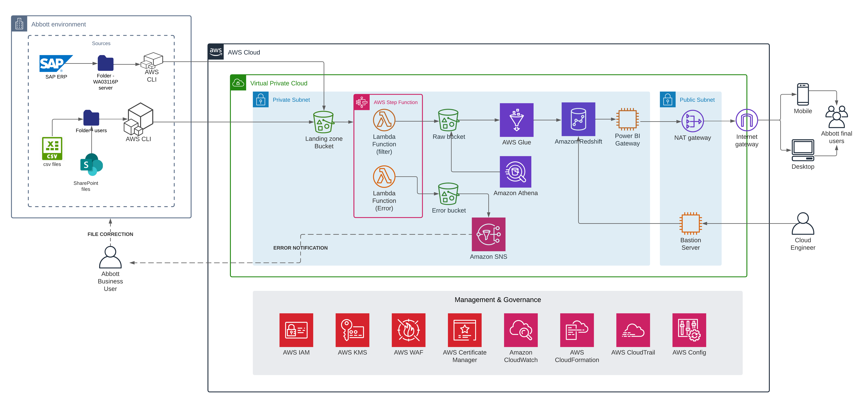Select the 'Management & Governance' heading
Viewport: 868px width, 409px height.
pyautogui.click(x=498, y=300)
